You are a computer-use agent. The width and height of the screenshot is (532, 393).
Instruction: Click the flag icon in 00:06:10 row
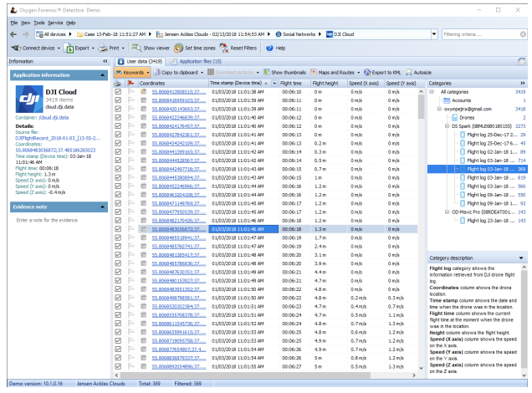tap(131, 91)
